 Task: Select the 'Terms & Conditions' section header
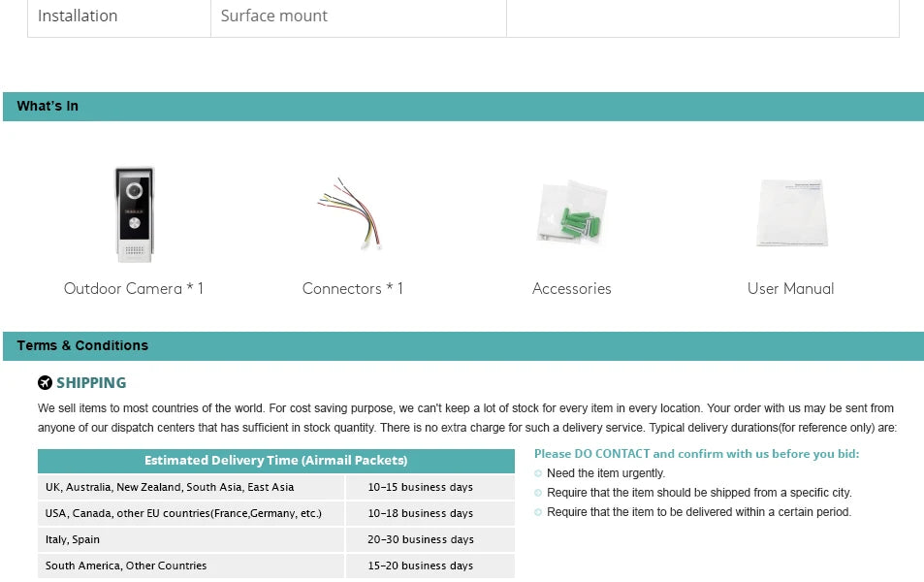pyautogui.click(x=82, y=345)
